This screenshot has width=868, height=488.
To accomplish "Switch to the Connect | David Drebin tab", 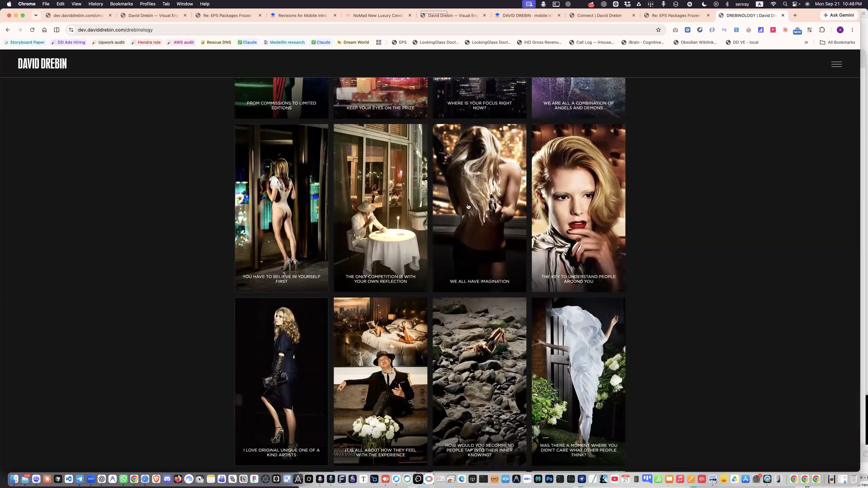I will tap(603, 15).
